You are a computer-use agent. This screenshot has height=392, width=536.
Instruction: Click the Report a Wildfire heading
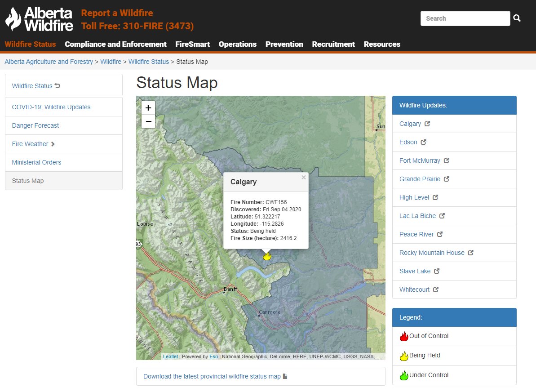click(x=117, y=13)
